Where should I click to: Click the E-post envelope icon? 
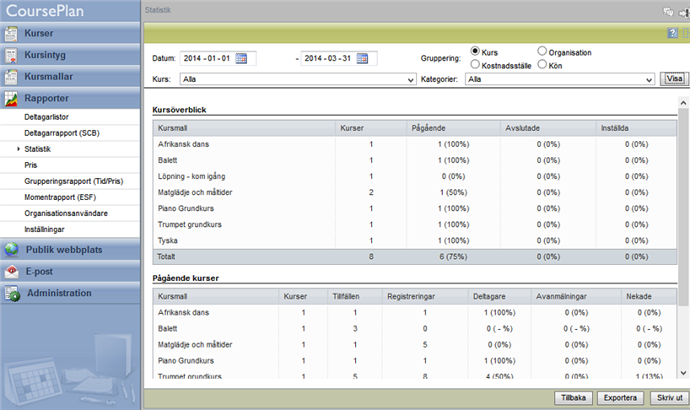[12, 271]
